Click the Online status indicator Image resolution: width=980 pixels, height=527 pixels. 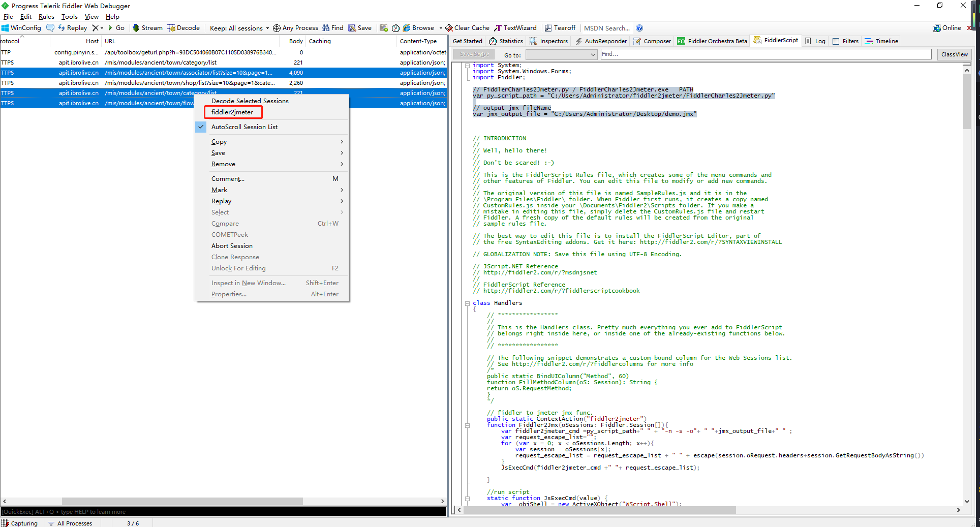(x=947, y=28)
